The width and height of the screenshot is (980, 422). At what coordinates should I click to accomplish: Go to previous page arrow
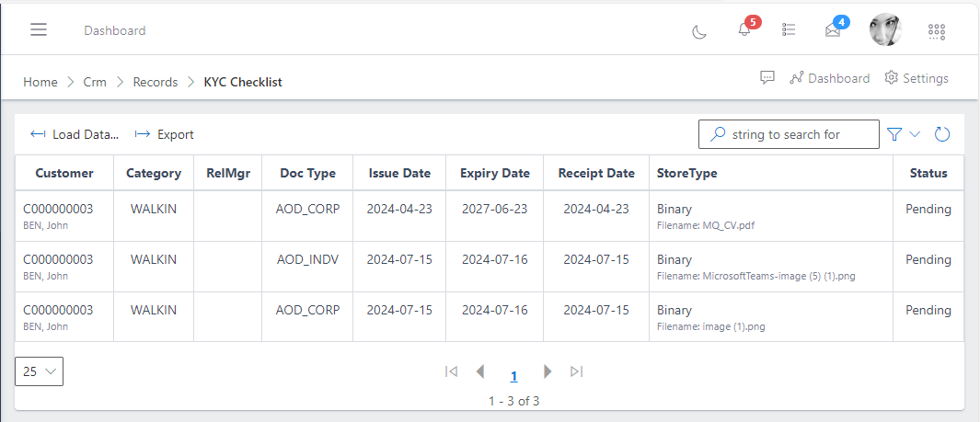pyautogui.click(x=480, y=371)
